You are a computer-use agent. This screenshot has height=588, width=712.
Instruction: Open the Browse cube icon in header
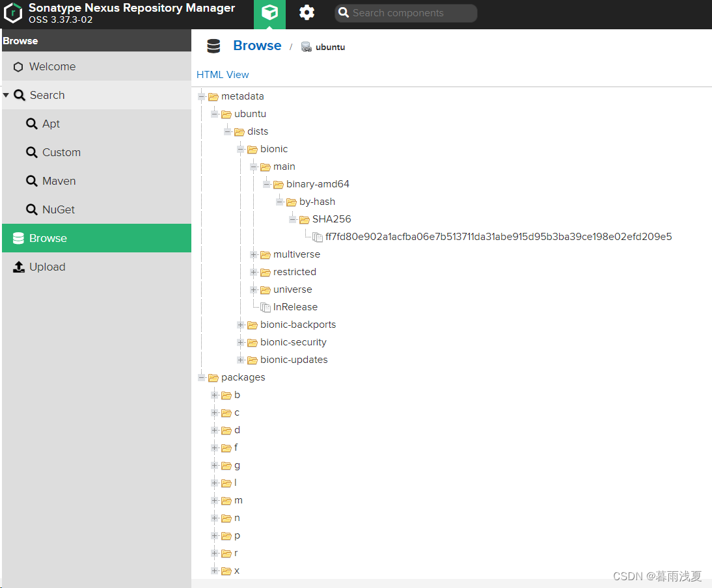coord(269,14)
